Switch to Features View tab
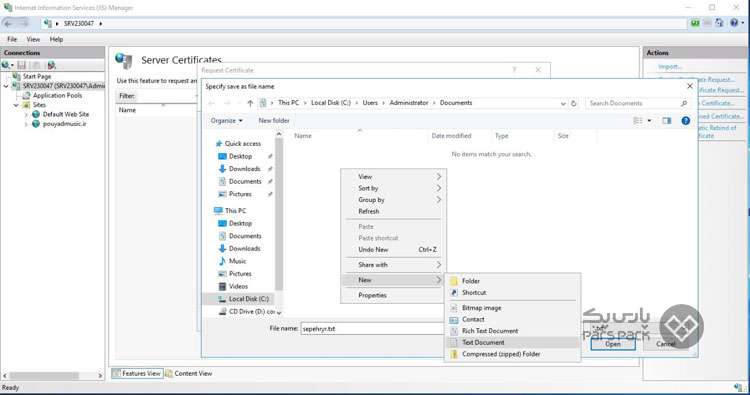 point(137,373)
